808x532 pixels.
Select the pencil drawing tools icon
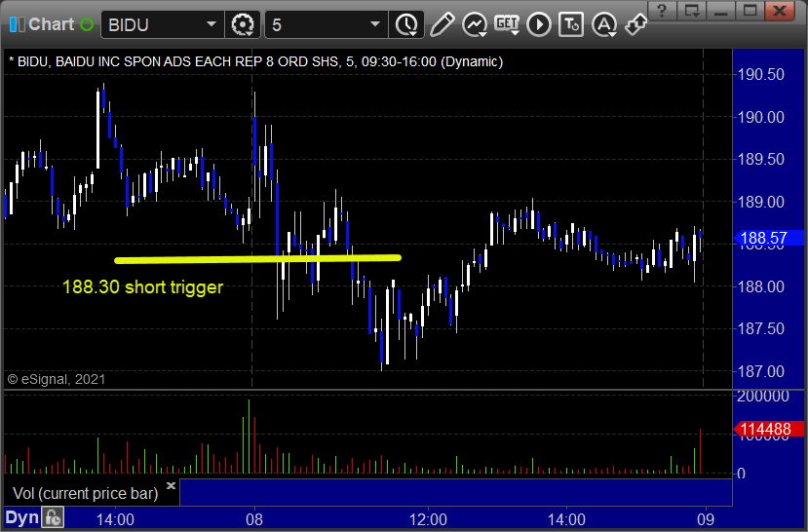(442, 24)
